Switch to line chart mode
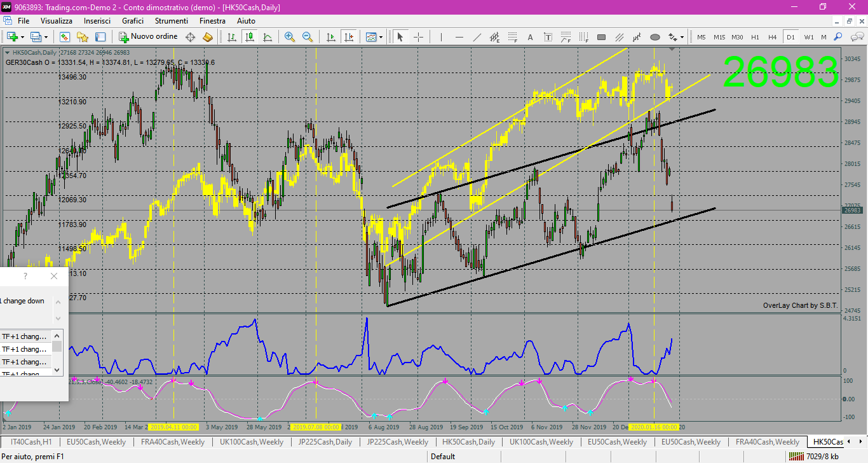The width and height of the screenshot is (868, 463). tap(268, 37)
